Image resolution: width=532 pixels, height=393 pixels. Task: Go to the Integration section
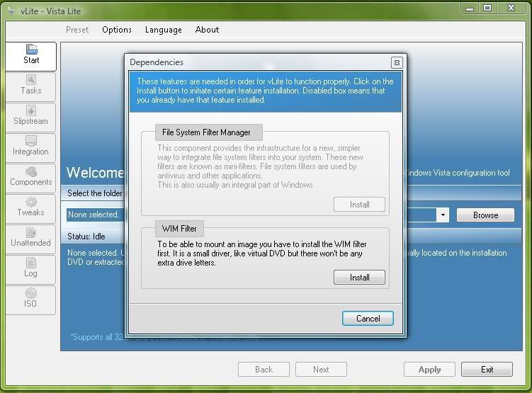tap(31, 147)
